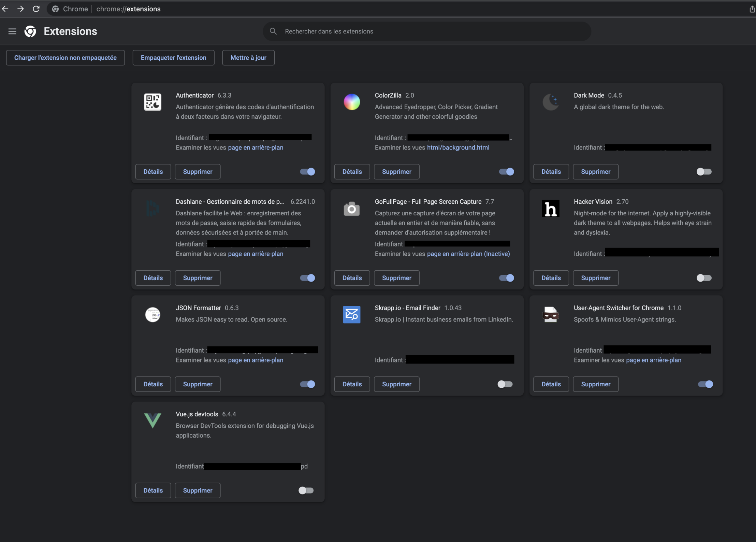
Task: Click the Chrome logo beside Extensions title
Action: (30, 31)
